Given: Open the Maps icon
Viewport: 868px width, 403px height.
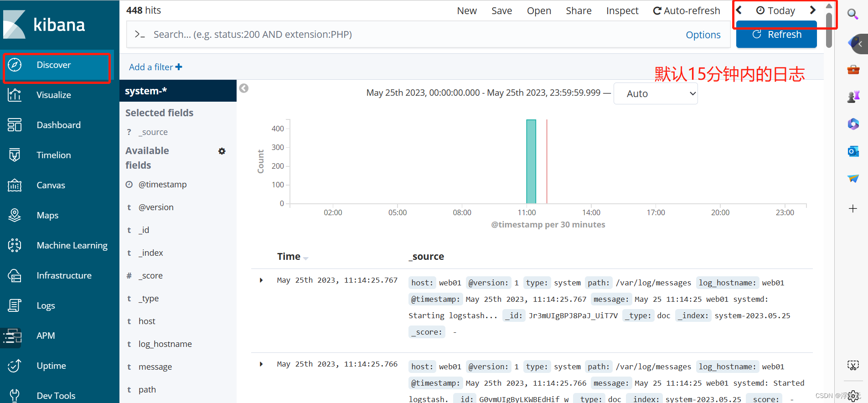Looking at the screenshot, I should tap(15, 215).
